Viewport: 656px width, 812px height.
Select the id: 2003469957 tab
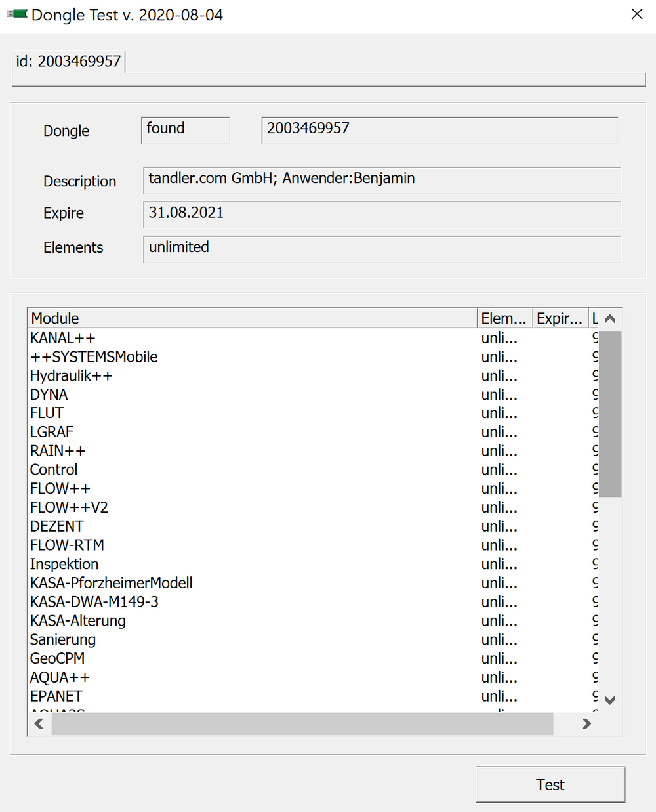(68, 62)
